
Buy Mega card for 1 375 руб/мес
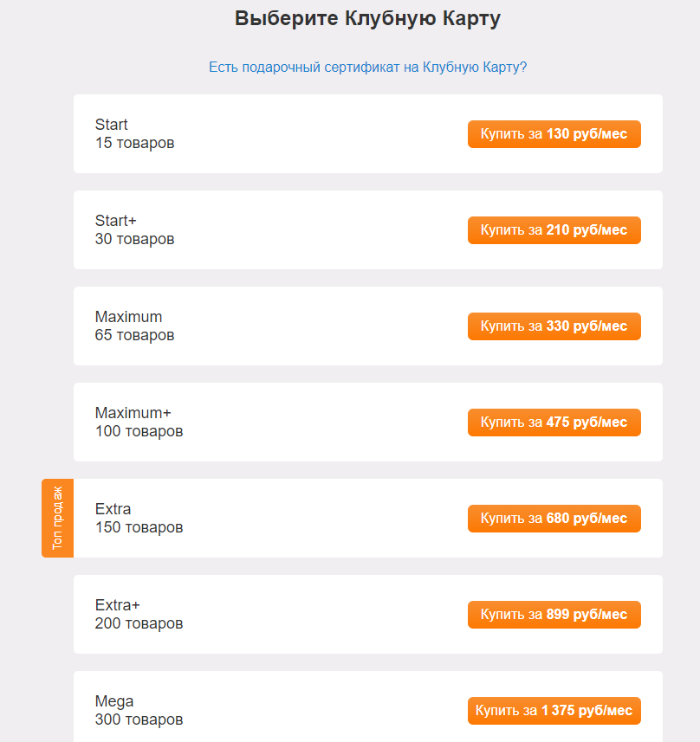554,711
